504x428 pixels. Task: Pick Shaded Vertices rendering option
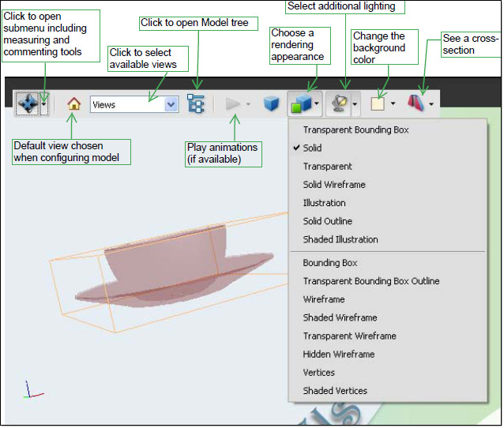tap(335, 391)
